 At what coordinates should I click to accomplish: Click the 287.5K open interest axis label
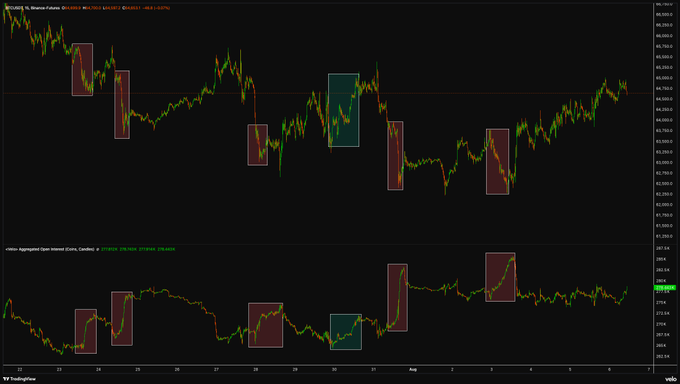[663, 249]
